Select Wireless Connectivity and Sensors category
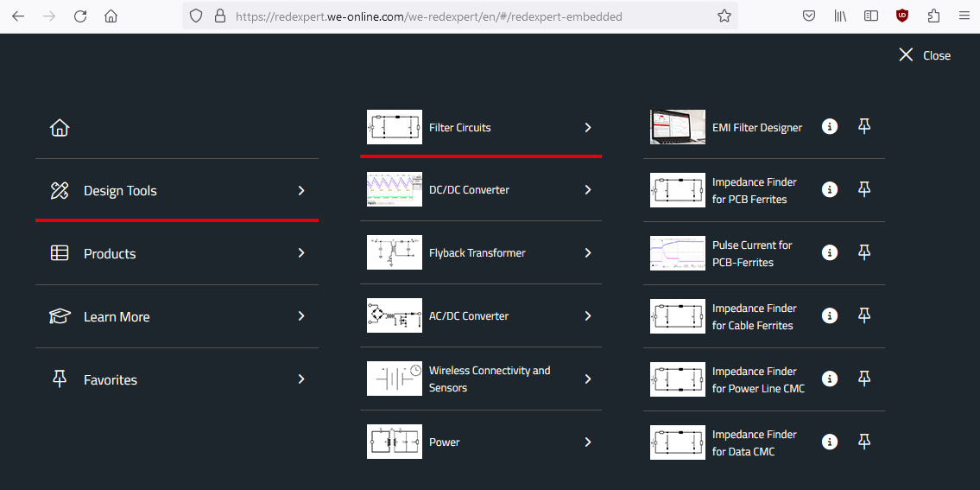 (x=481, y=379)
